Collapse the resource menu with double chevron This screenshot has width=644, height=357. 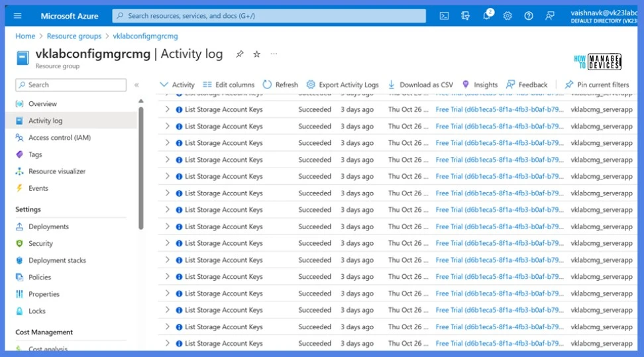pyautogui.click(x=136, y=85)
